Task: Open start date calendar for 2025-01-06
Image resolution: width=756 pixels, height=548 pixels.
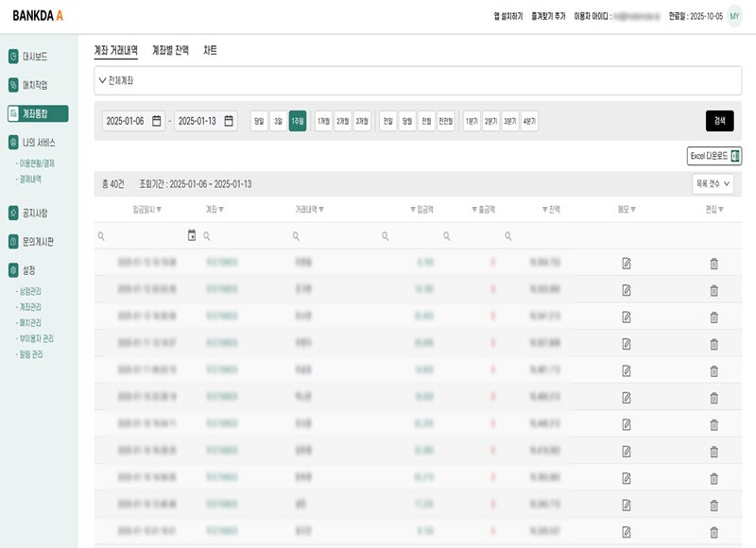Action: coord(157,121)
